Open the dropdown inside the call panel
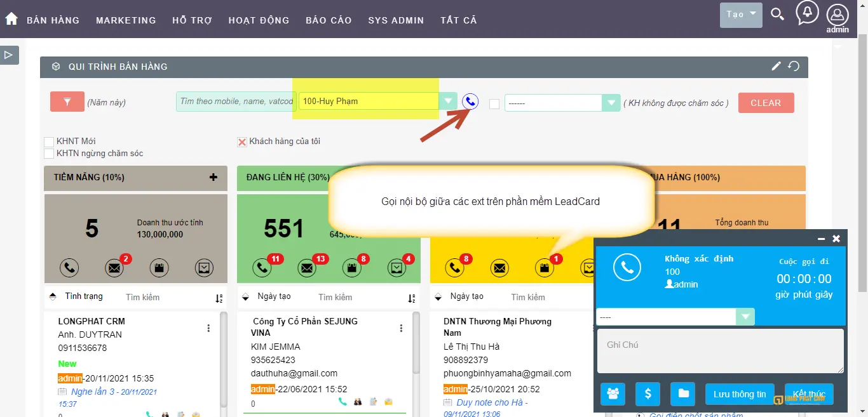This screenshot has height=417, width=868. coord(745,316)
